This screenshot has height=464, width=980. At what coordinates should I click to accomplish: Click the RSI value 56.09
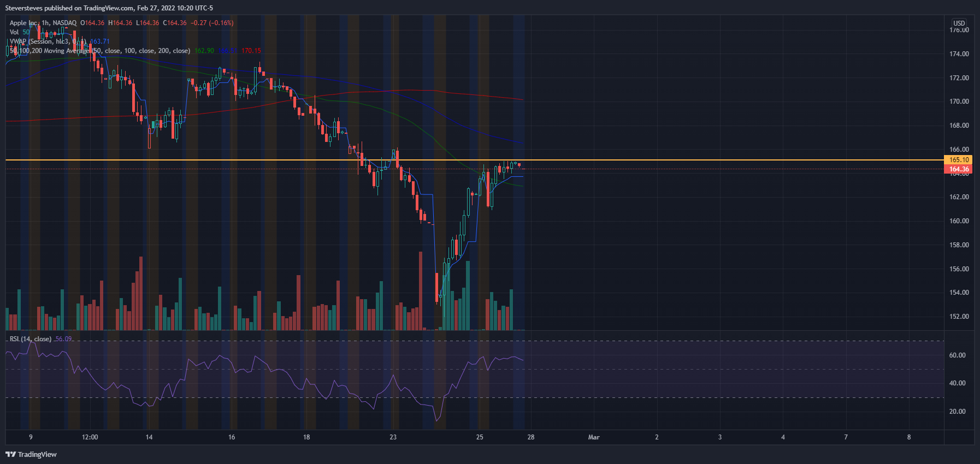point(63,339)
